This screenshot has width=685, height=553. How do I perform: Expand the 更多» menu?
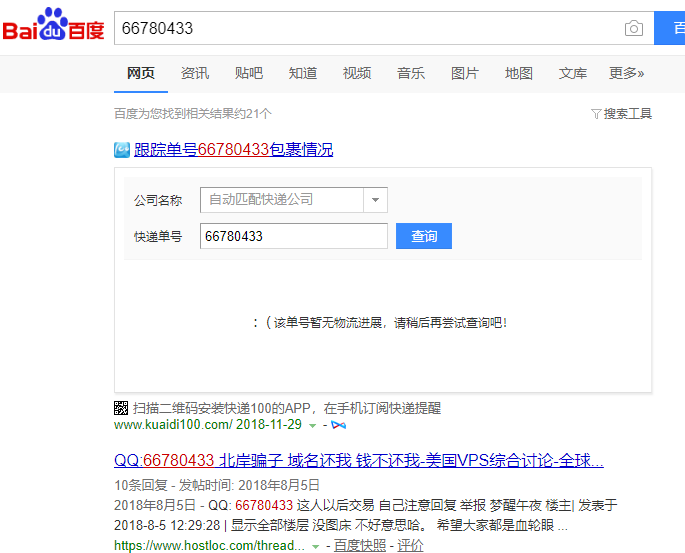point(626,73)
